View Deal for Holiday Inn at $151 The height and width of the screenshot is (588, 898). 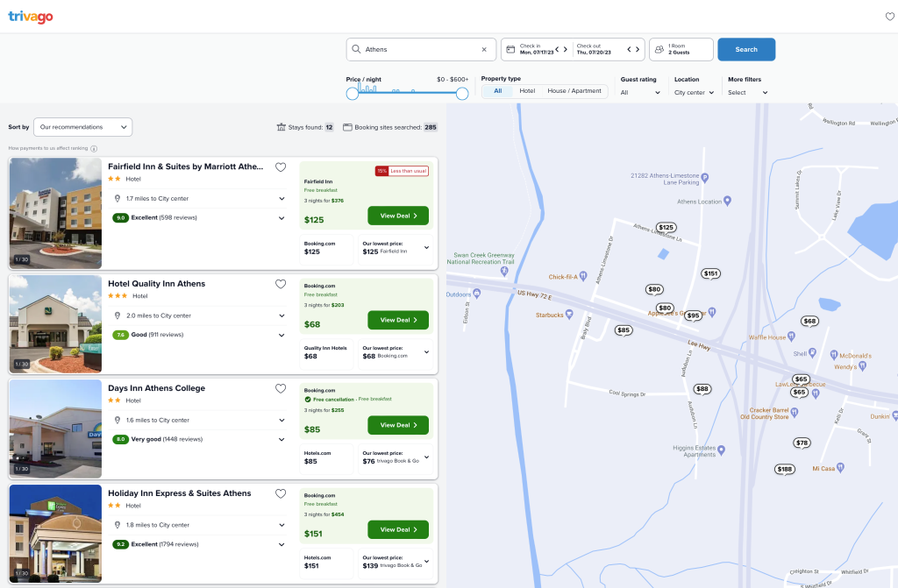pyautogui.click(x=398, y=529)
